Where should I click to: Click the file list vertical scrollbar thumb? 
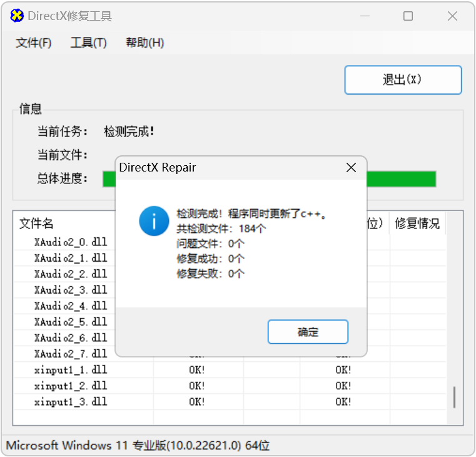[455, 397]
